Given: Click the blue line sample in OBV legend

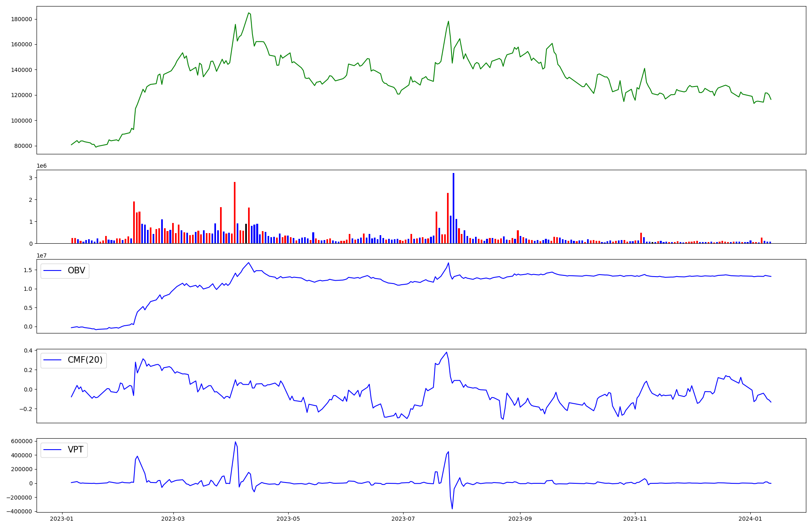Looking at the screenshot, I should coord(52,271).
